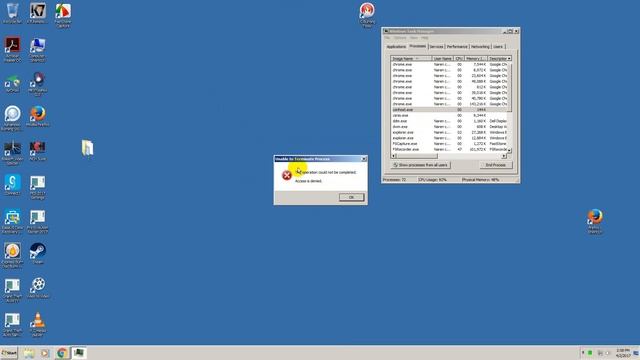The height and width of the screenshot is (360, 640).
Task: Select the PES 2017 Settings desktop icon
Action: coord(38,188)
